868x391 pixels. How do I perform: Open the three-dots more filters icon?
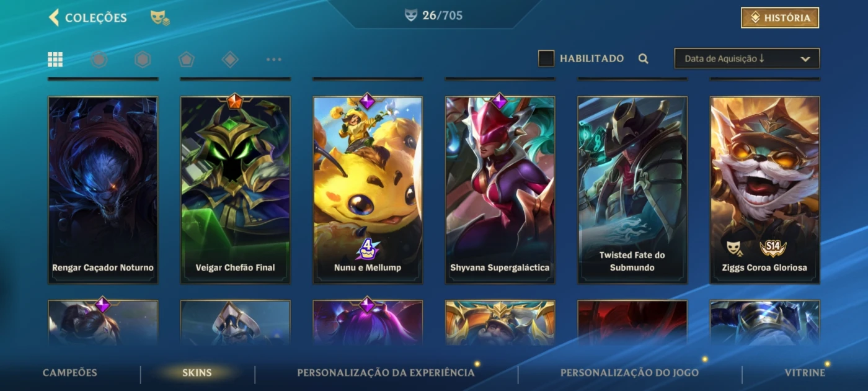click(273, 60)
